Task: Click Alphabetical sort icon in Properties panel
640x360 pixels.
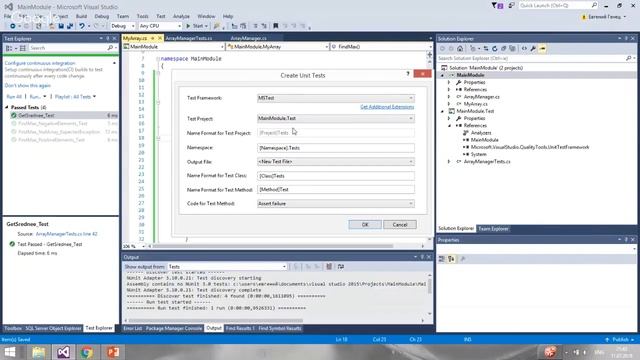Action: pyautogui.click(x=451, y=259)
